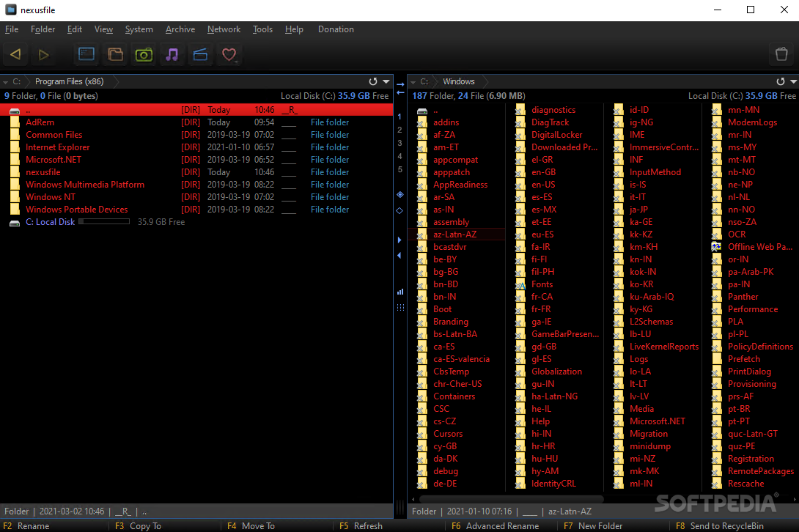Open the Edit menu
The height and width of the screenshot is (532, 799).
point(74,29)
